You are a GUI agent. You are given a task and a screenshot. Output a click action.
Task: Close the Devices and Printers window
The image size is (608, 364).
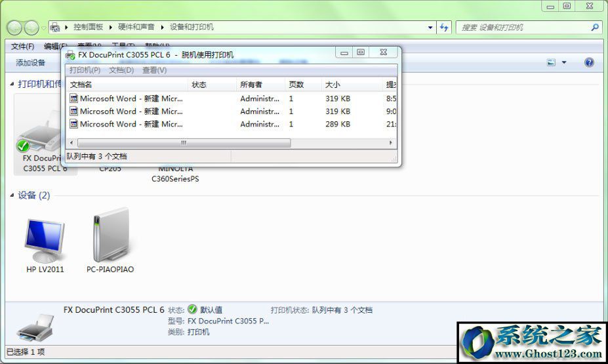[590, 6]
